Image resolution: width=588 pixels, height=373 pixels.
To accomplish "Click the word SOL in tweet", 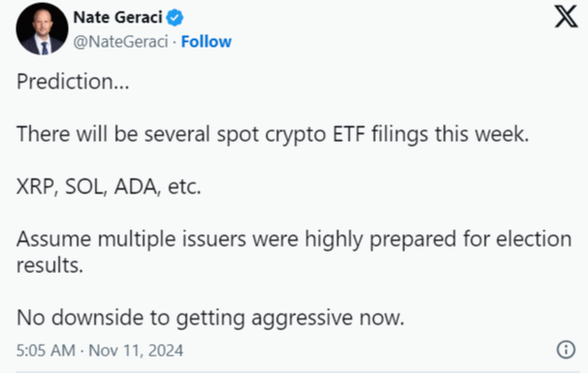I will pyautogui.click(x=84, y=186).
